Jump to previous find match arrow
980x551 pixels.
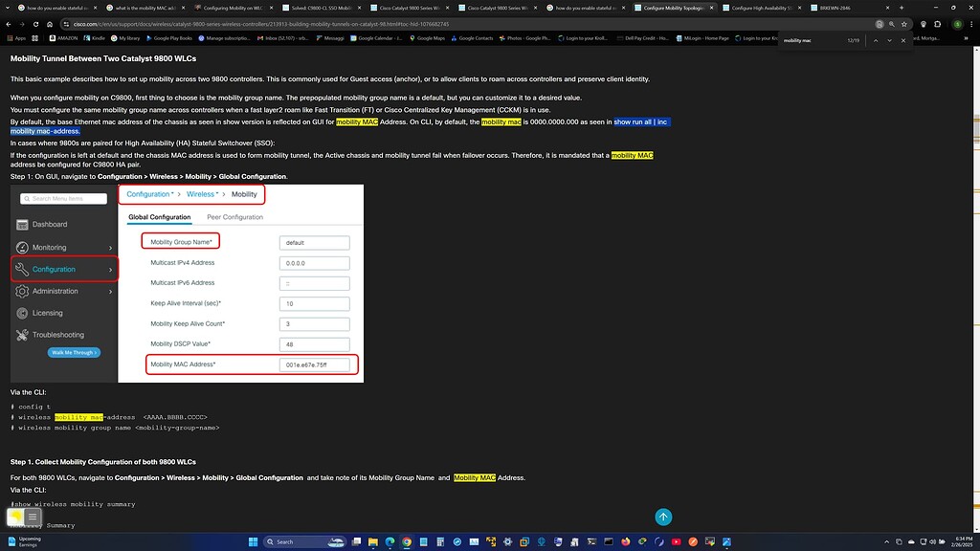pos(875,41)
